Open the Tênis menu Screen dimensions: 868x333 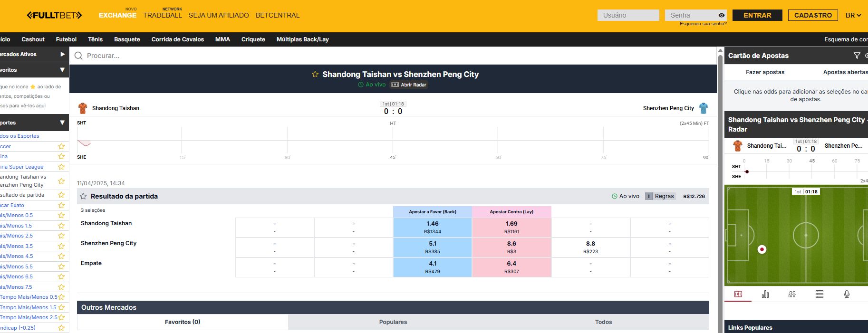pos(95,39)
